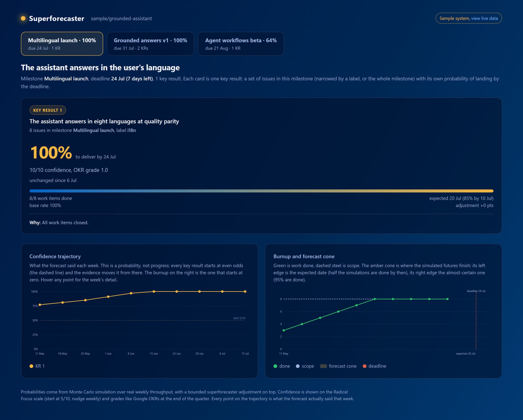Click the i18n label in key result

point(132,130)
